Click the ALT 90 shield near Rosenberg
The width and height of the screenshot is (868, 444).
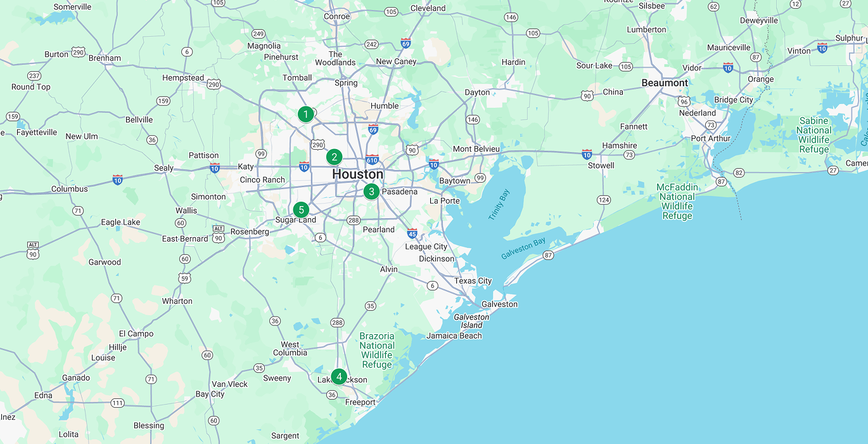(219, 234)
